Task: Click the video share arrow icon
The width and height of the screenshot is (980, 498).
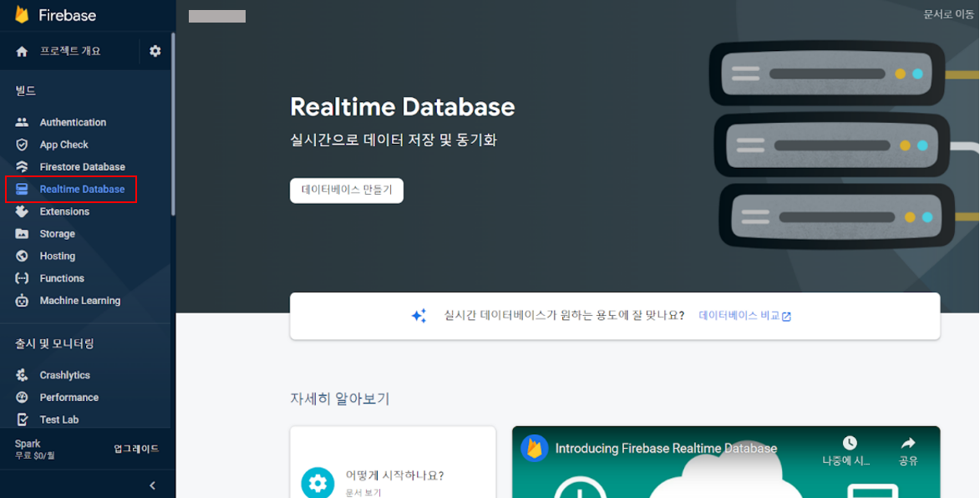Action: [907, 443]
